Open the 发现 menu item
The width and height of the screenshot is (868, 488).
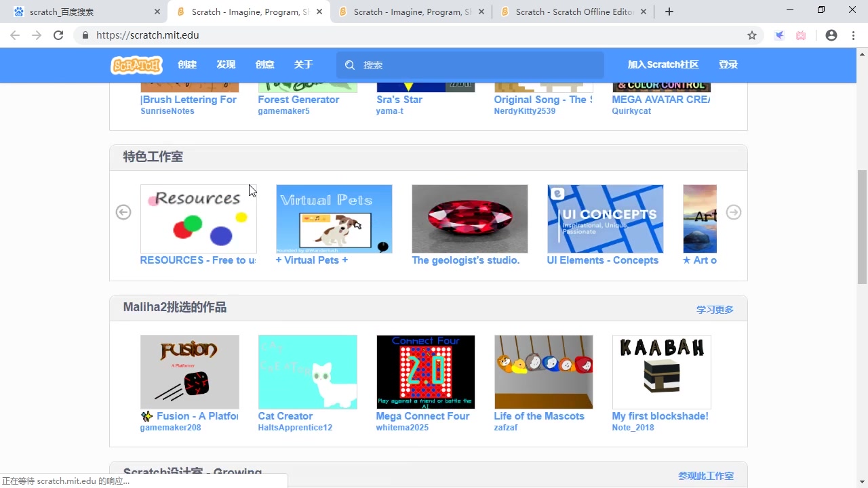pyautogui.click(x=226, y=65)
